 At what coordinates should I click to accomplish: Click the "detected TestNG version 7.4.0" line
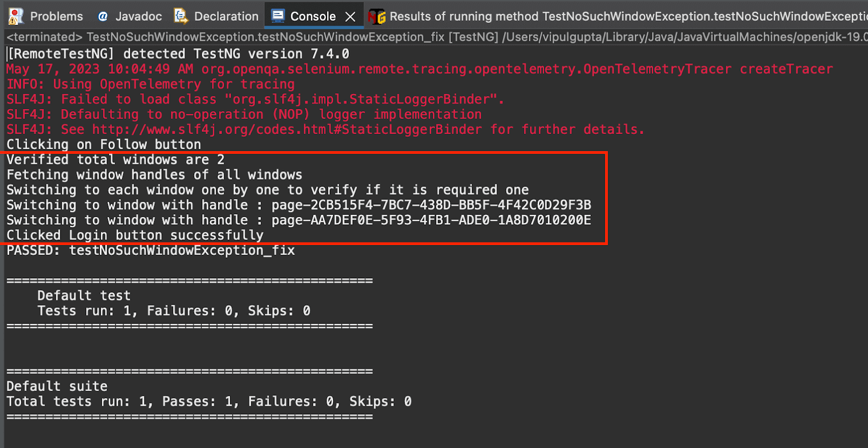(x=178, y=54)
